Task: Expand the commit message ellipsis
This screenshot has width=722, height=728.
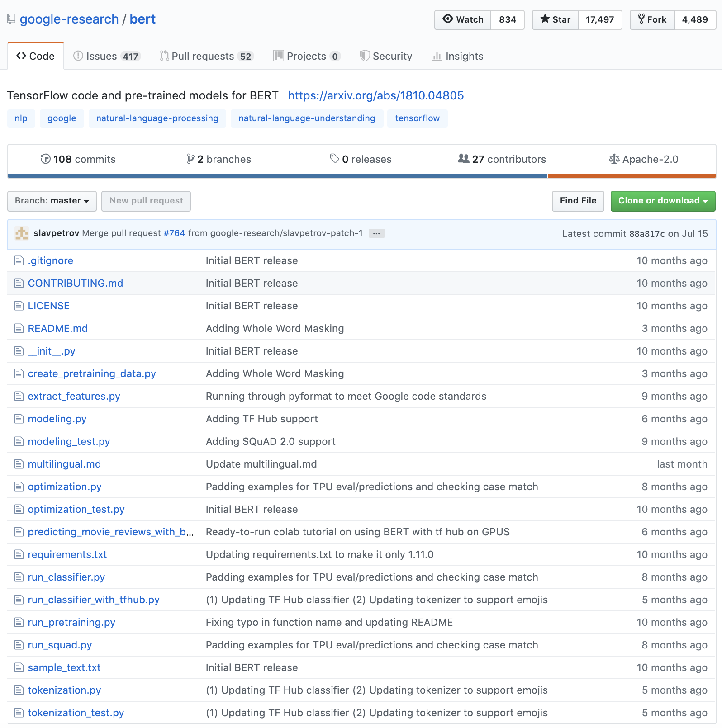Action: pos(376,233)
